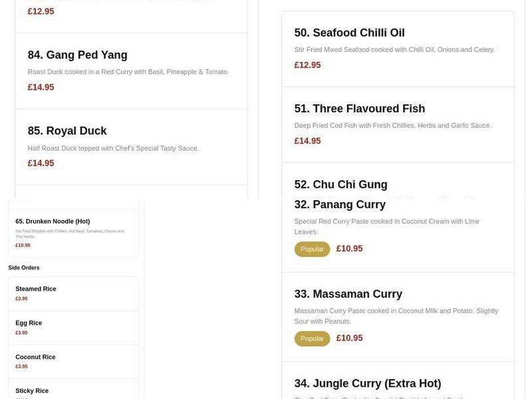
Task: Select the Three Flavoured Fish dish
Action: pos(360,108)
